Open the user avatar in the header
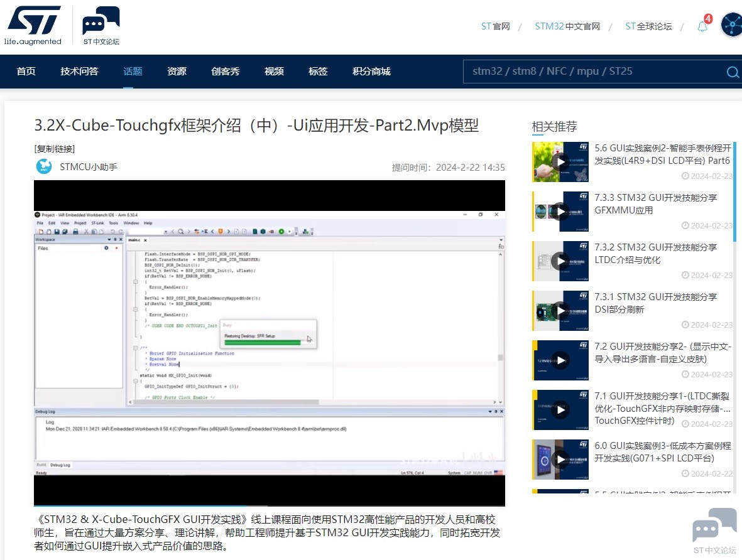This screenshot has height=560, width=742. (x=731, y=24)
